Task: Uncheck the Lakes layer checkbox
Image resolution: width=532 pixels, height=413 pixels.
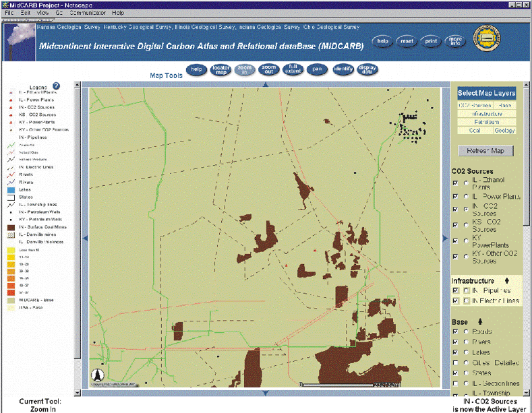Action: click(x=455, y=352)
